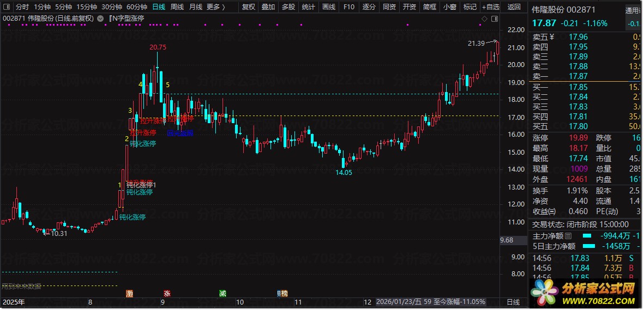This screenshot has height=310, width=644.
Task: Click the 涨停 19.89 value
Action: tap(578, 138)
